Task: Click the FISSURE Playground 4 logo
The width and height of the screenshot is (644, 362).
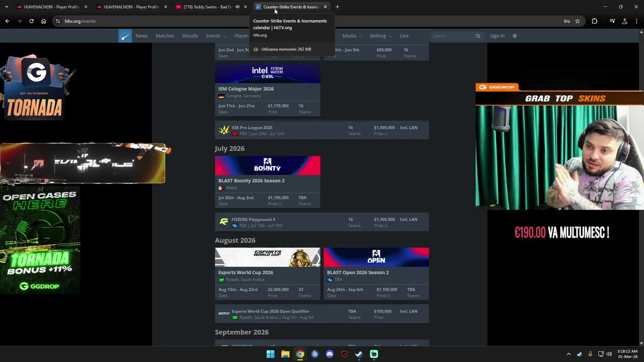Action: pos(224,222)
